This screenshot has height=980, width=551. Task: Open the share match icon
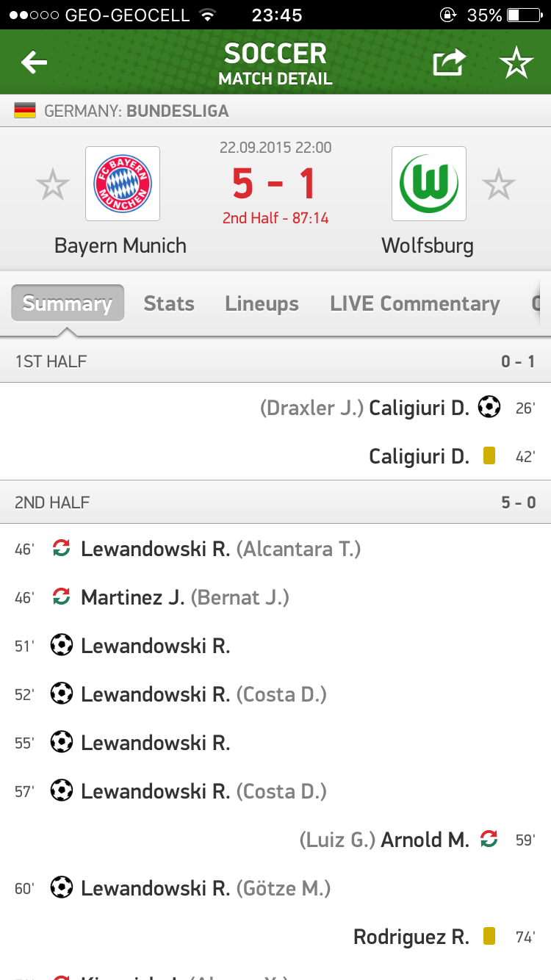tap(449, 63)
